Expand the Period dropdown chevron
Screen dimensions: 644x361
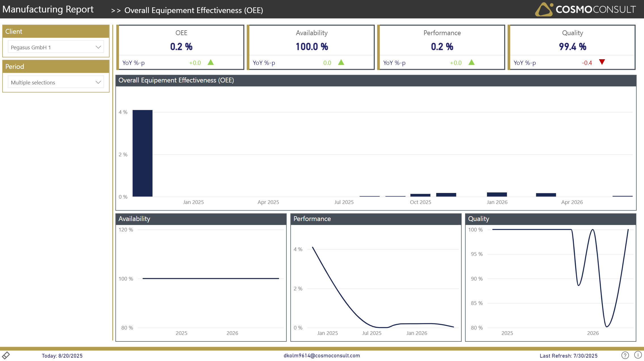coord(98,82)
